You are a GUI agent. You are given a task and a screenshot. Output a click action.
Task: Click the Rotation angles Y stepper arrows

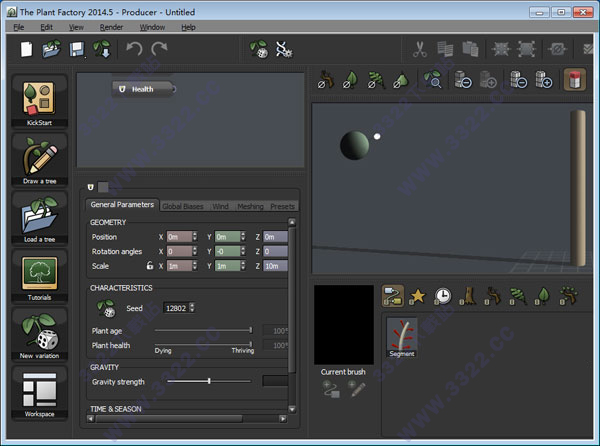243,251
